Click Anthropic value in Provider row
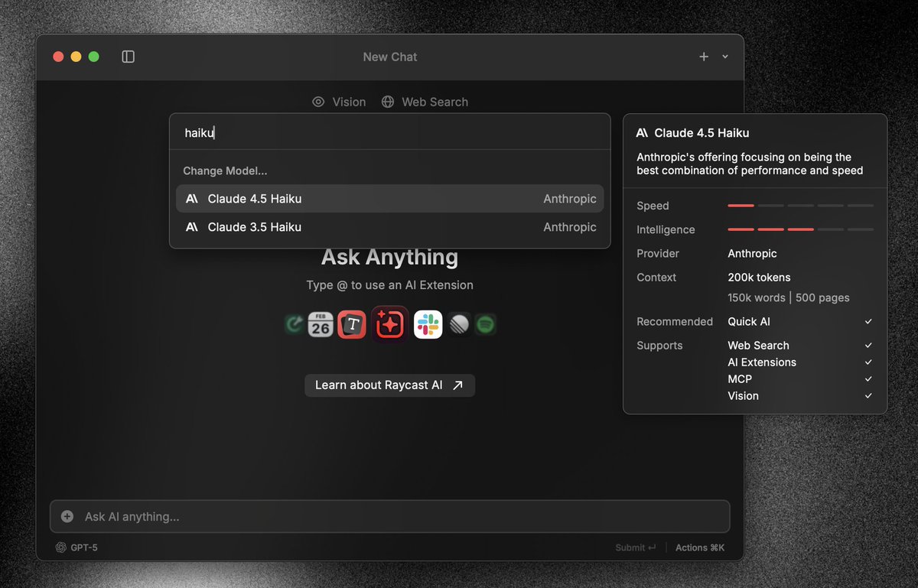Viewport: 918px width, 588px height. click(x=752, y=254)
